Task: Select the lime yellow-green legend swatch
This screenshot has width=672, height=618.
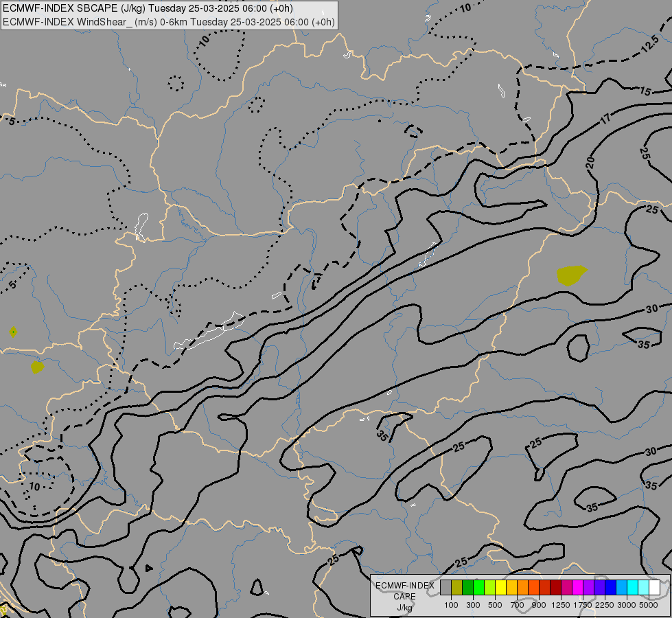Action: pyautogui.click(x=490, y=588)
